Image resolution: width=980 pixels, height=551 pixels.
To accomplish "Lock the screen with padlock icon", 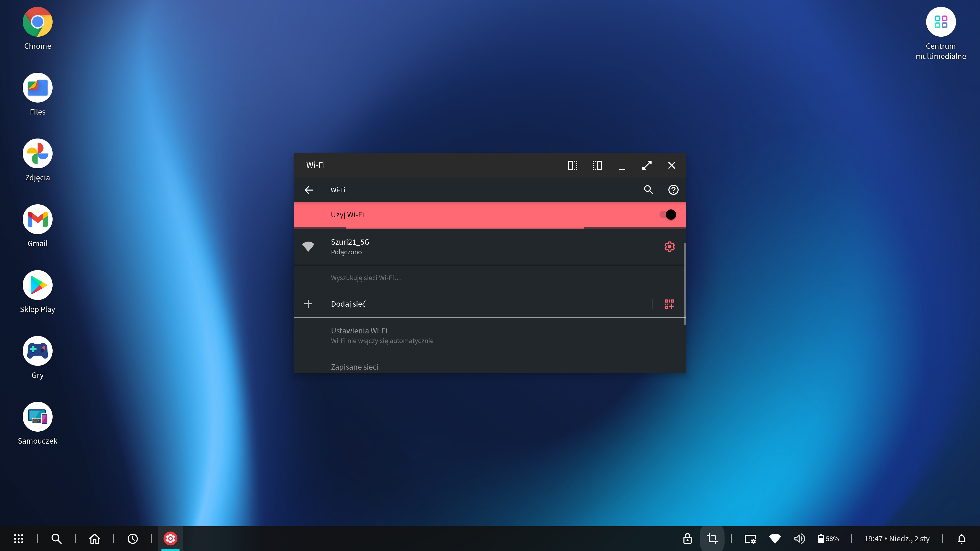I will coord(687,539).
